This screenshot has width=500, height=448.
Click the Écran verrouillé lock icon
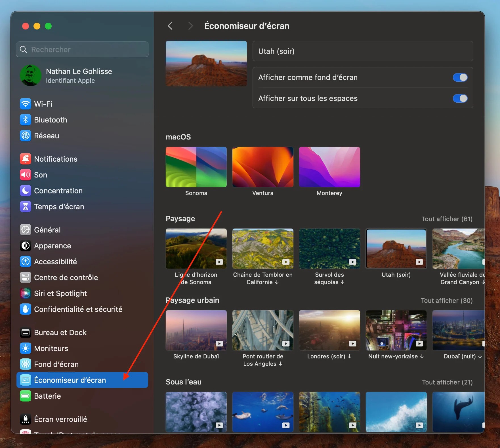[x=26, y=419]
